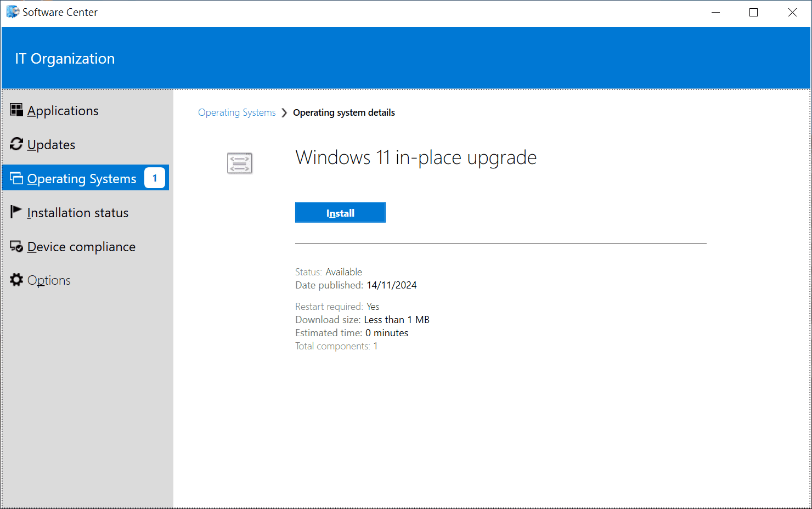The height and width of the screenshot is (509, 812).
Task: Click the breadcrumb chevron separator arrow
Action: pos(284,112)
